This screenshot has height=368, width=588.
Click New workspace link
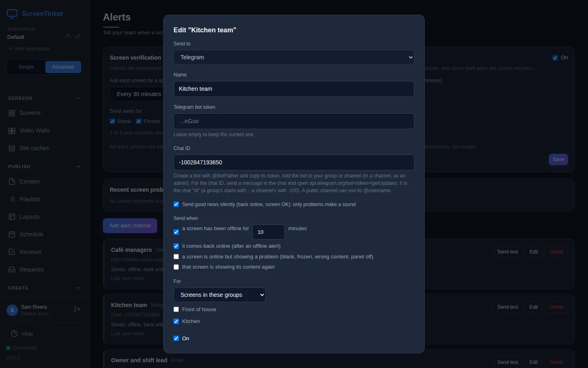click(29, 49)
